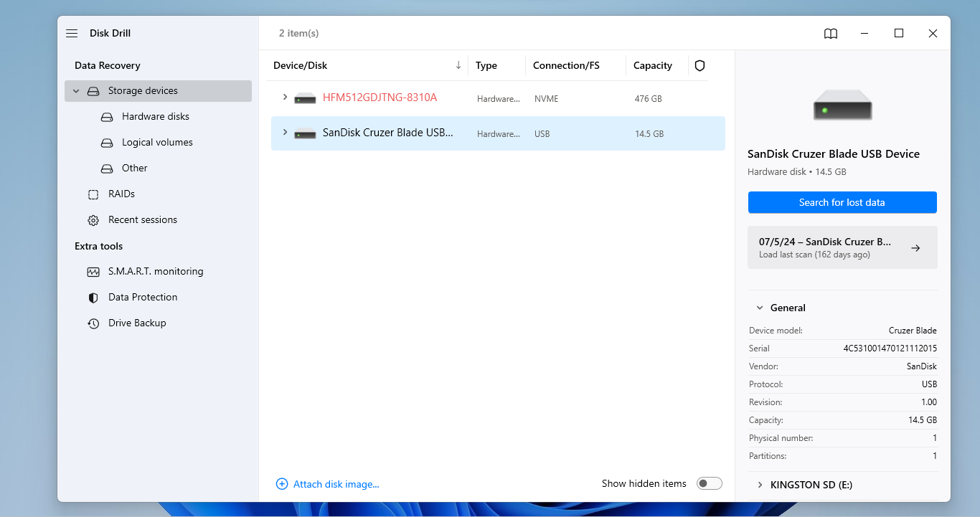Click the Cruzer Blade device model value
This screenshot has width=980, height=517.
913,331
